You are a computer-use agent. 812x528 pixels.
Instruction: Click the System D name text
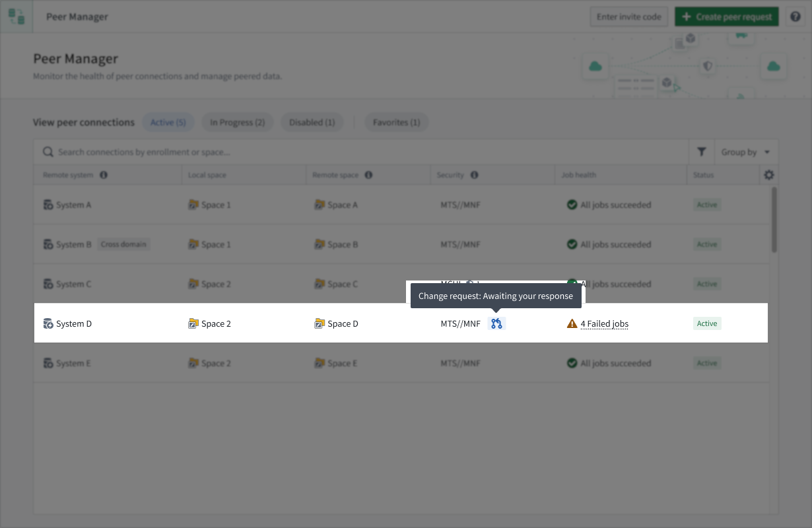coord(74,323)
